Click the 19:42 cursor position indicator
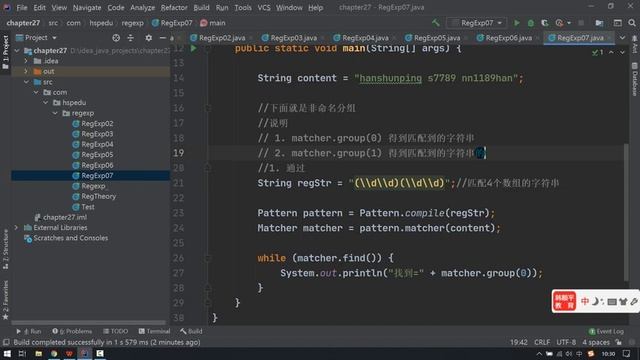The height and width of the screenshot is (360, 640). pyautogui.click(x=518, y=342)
